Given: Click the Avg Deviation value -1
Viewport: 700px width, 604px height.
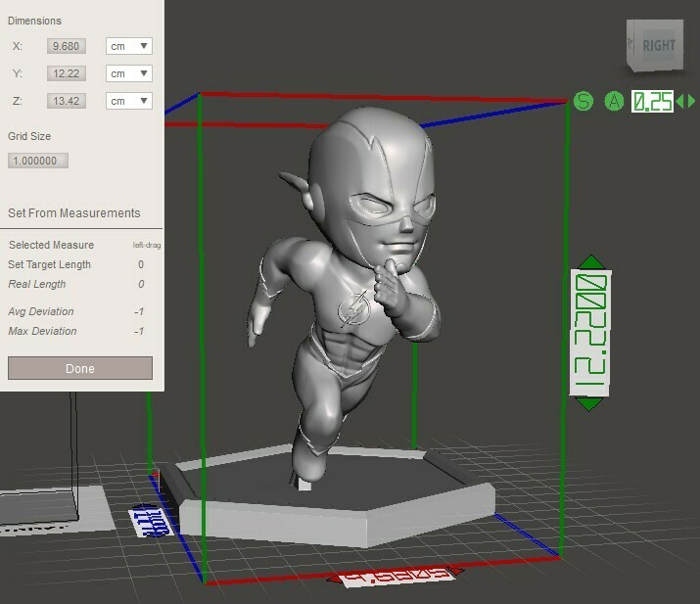Looking at the screenshot, I should point(139,311).
